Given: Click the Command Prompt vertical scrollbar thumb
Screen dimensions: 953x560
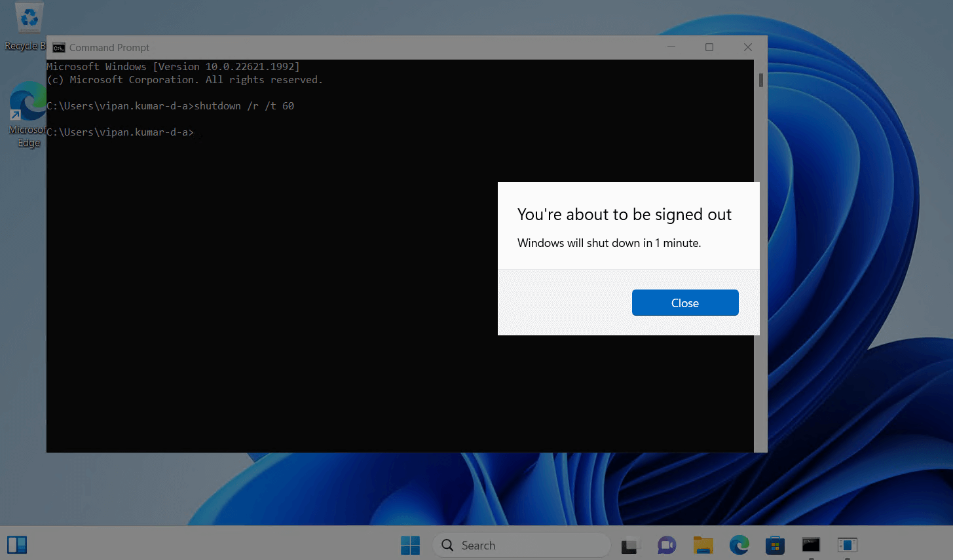Looking at the screenshot, I should 761,80.
